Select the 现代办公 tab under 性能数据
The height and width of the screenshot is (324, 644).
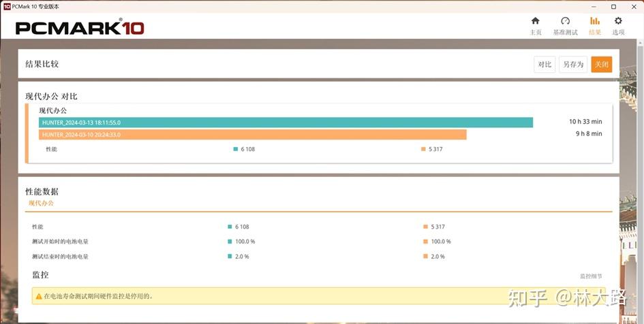[41, 203]
